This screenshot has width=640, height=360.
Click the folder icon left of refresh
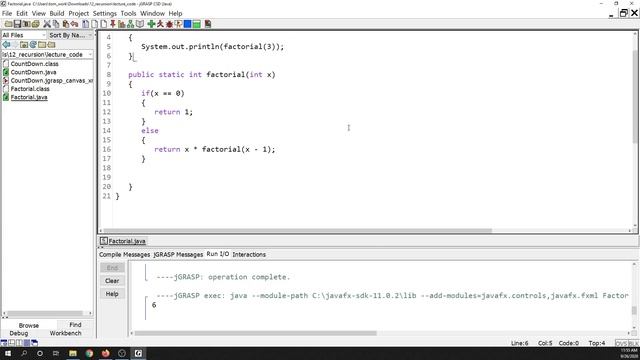[24, 44]
